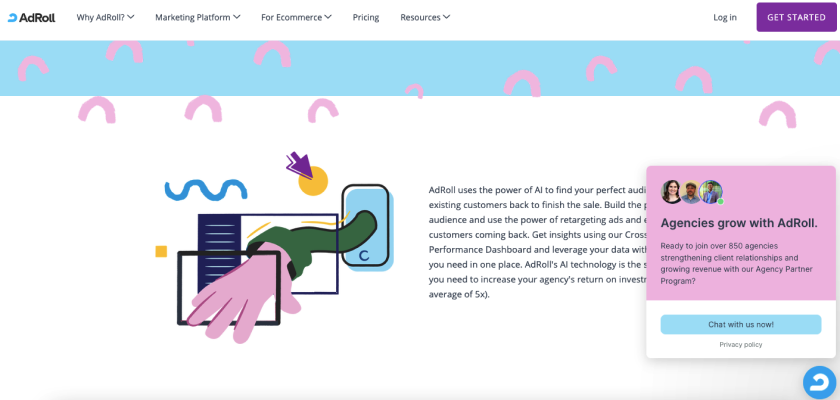Click the paragraph beginning AdRoll uses the power
This screenshot has width=840, height=400.
537,242
